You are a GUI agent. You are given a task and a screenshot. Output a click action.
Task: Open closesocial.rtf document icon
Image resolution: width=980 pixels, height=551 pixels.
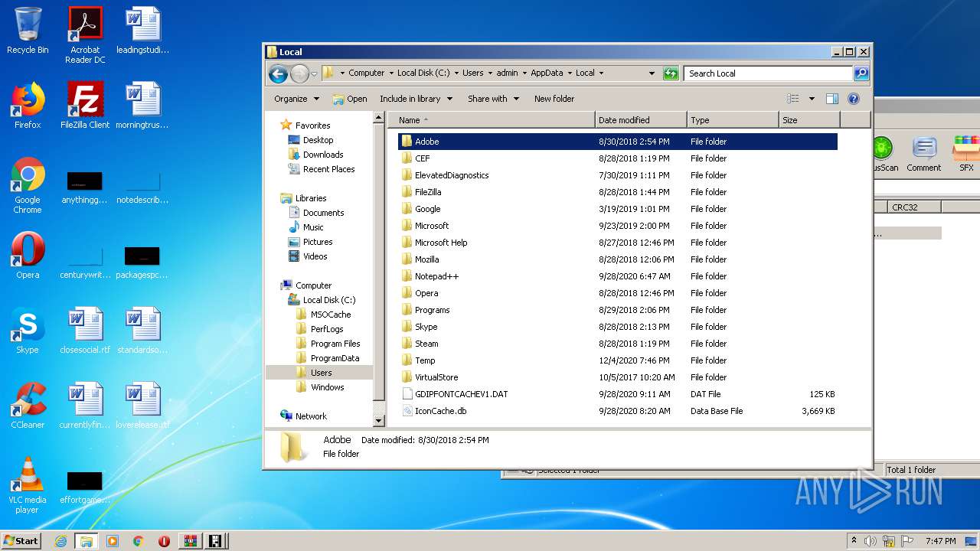coord(85,330)
